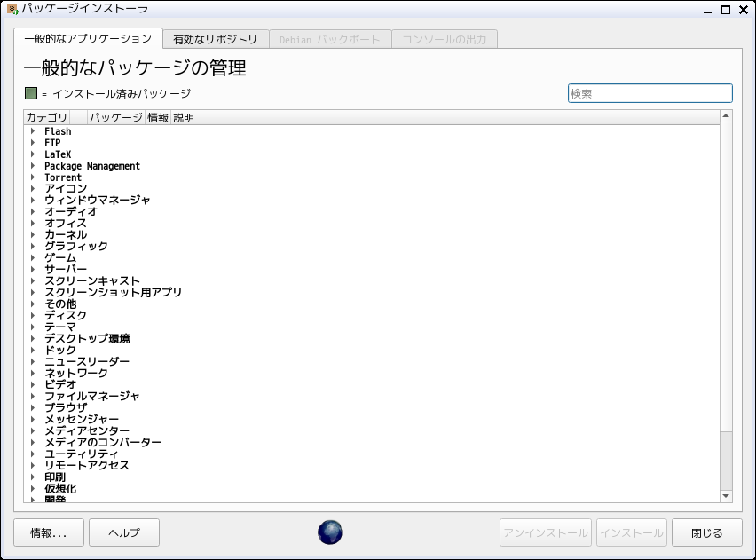The height and width of the screenshot is (560, 756).
Task: Click the package installer title bar icon
Action: click(x=12, y=9)
